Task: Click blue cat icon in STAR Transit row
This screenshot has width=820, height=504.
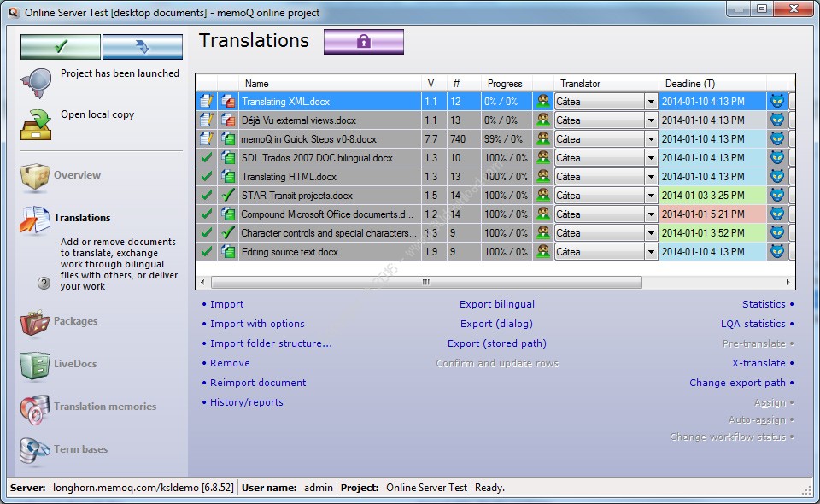Action: (777, 195)
